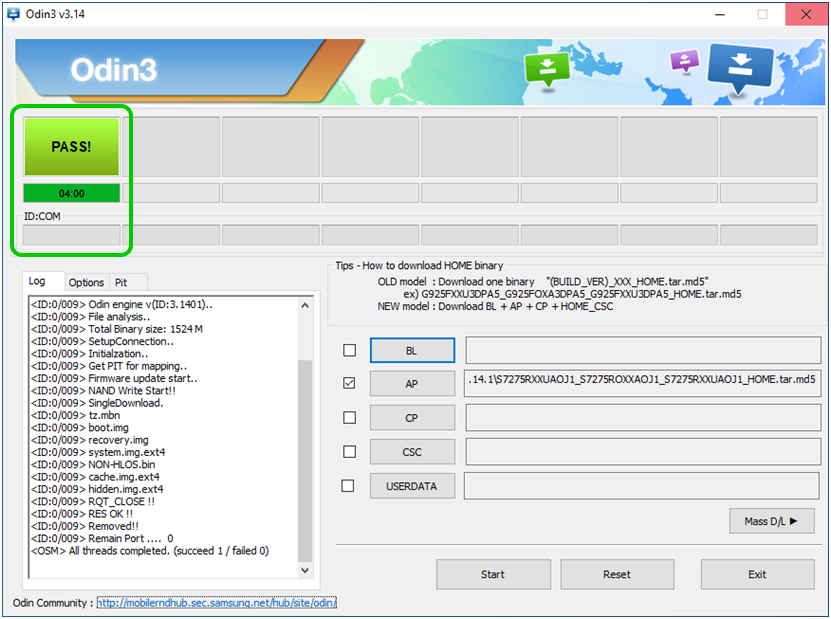Image resolution: width=831 pixels, height=619 pixels.
Task: Enable the BL file checkbox
Action: pos(348,350)
